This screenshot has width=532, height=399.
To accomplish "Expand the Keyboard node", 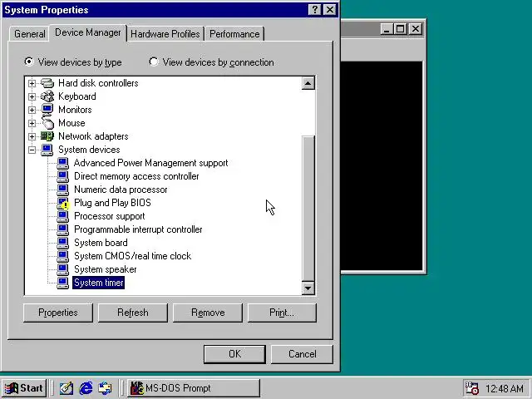I will coord(32,96).
